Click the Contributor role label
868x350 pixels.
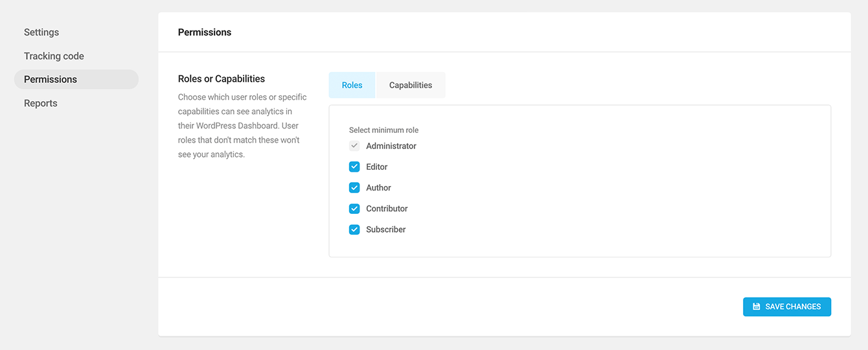point(387,209)
